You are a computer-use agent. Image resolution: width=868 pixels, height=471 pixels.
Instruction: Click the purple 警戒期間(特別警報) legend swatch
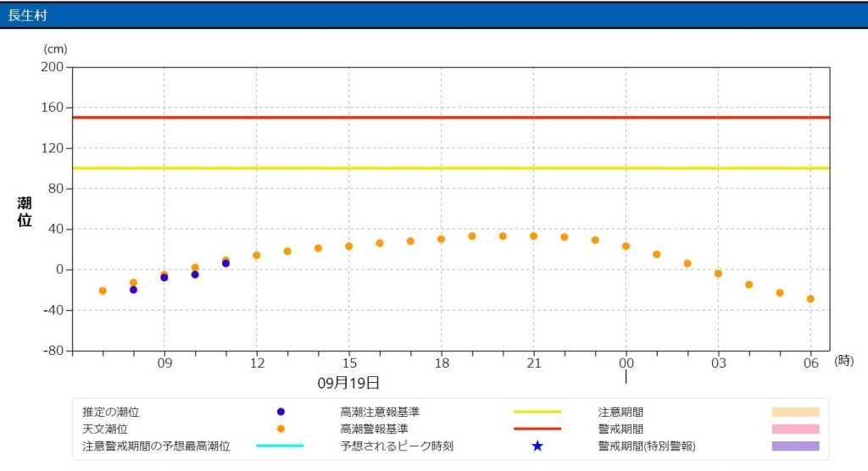(x=795, y=446)
